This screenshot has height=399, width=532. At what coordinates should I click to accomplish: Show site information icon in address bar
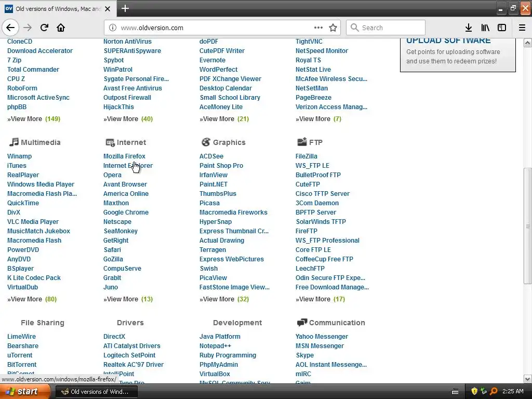tap(113, 28)
